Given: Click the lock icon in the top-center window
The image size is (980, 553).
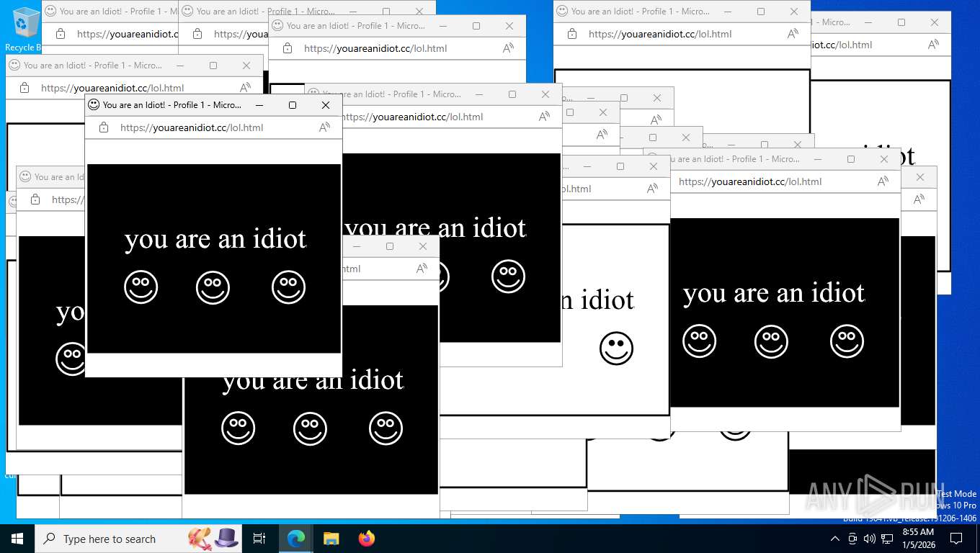Looking at the screenshot, I should click(x=288, y=48).
